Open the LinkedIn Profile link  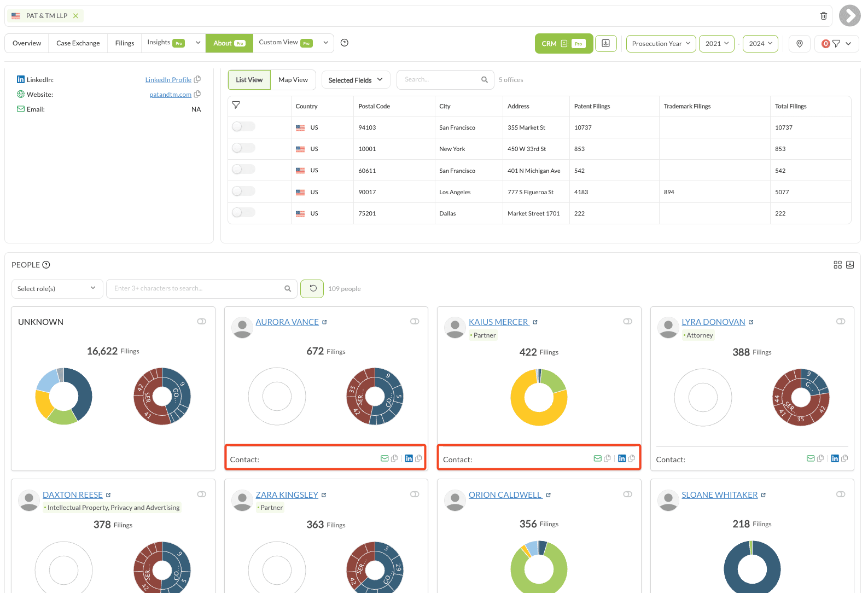[x=168, y=80]
